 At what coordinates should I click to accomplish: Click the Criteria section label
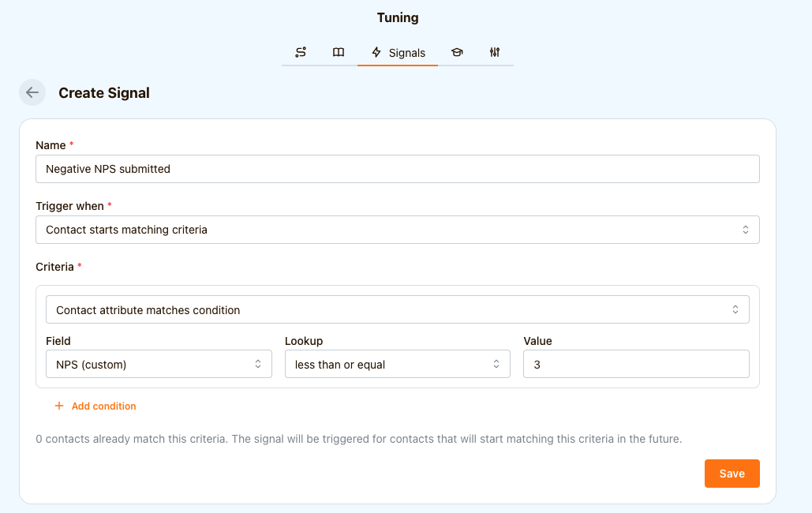click(x=54, y=267)
